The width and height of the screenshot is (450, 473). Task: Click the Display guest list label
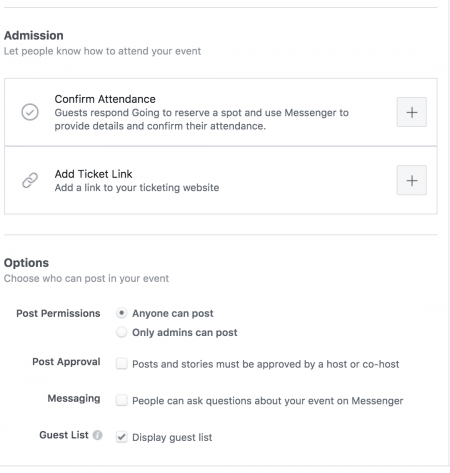(x=172, y=437)
